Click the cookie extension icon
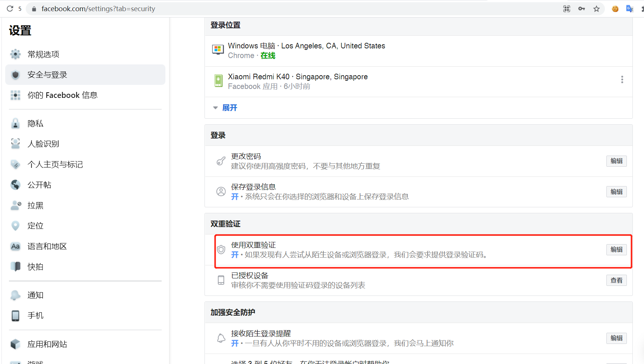The height and width of the screenshot is (364, 644). click(615, 9)
